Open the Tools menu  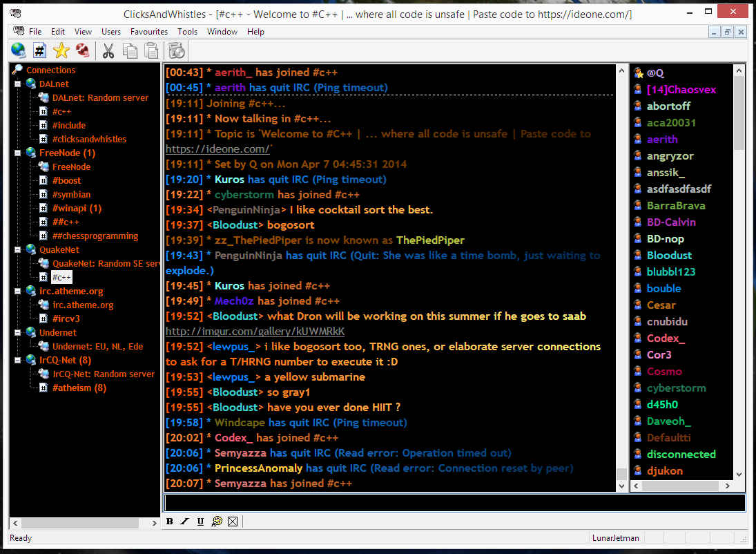tap(187, 32)
